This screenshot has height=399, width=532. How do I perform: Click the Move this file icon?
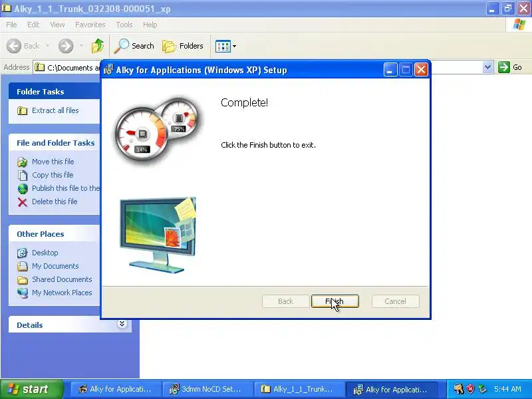click(x=23, y=162)
